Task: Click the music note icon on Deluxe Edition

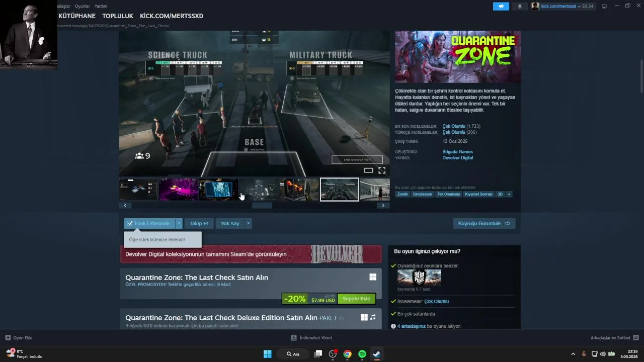Action: click(373, 317)
